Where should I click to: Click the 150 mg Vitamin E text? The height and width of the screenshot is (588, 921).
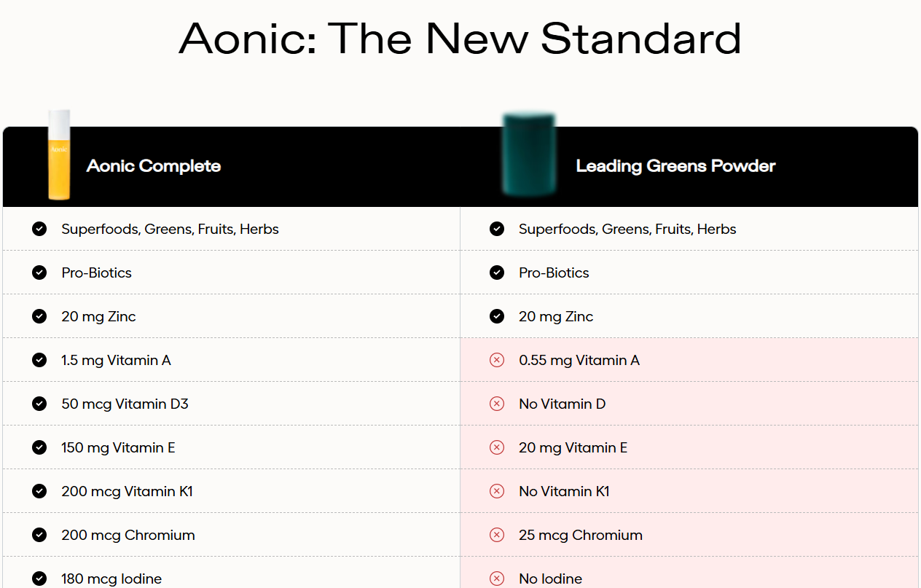118,447
